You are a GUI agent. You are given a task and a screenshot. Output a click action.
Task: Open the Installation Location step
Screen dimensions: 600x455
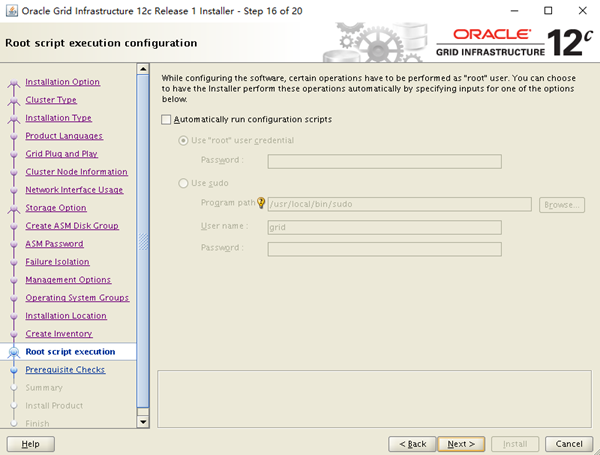click(66, 316)
